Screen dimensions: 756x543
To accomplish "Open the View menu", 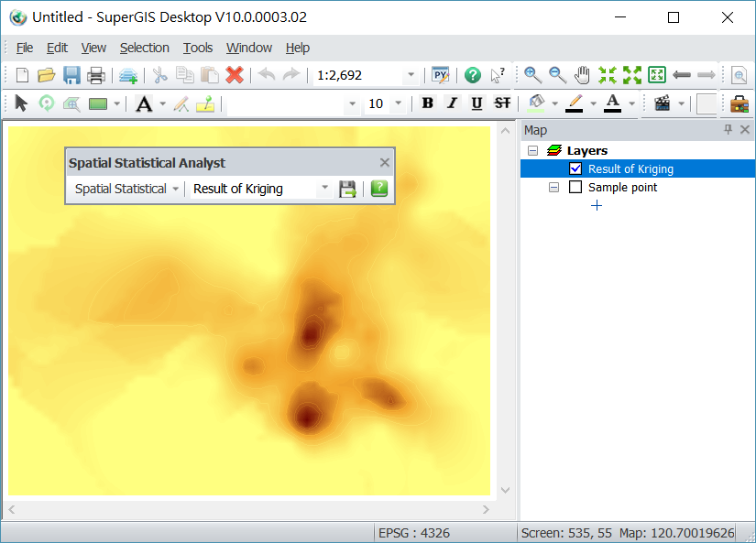I will 93,48.
